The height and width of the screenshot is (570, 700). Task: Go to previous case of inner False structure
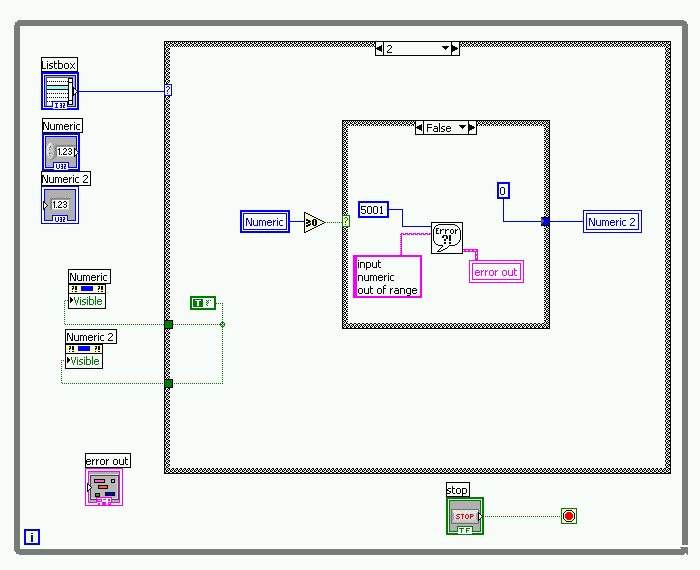[x=419, y=128]
